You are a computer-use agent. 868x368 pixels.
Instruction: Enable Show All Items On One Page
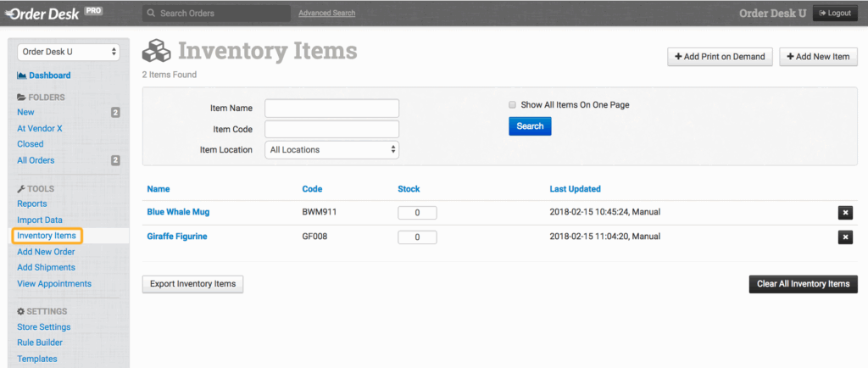pos(512,105)
